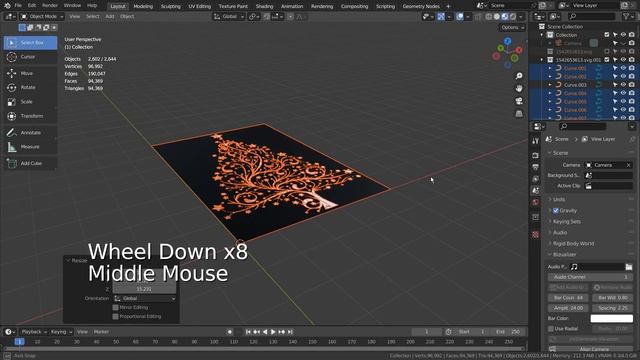Screen dimensions: 640x360
Task: Jump to the timeline end frame
Action: (x=290, y=332)
